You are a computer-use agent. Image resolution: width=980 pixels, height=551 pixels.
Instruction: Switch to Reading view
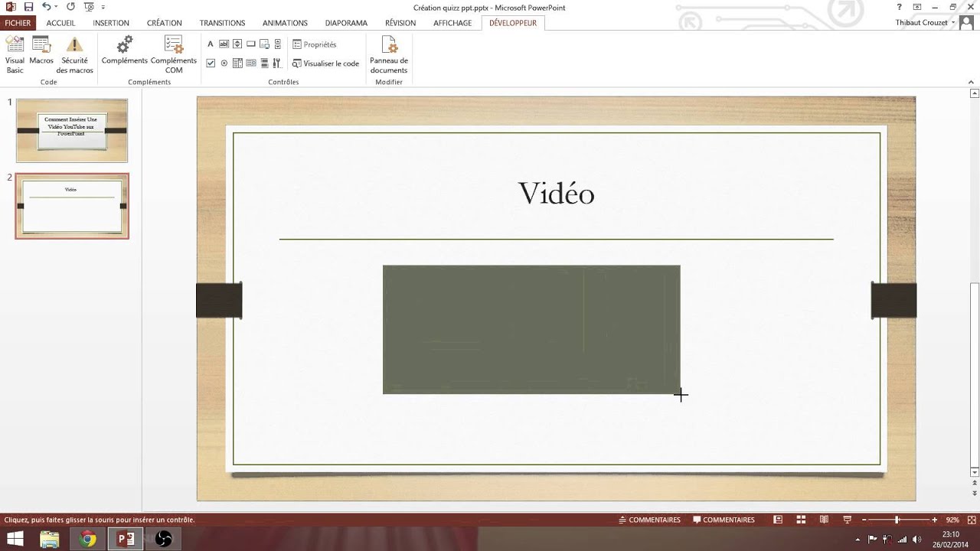click(824, 520)
